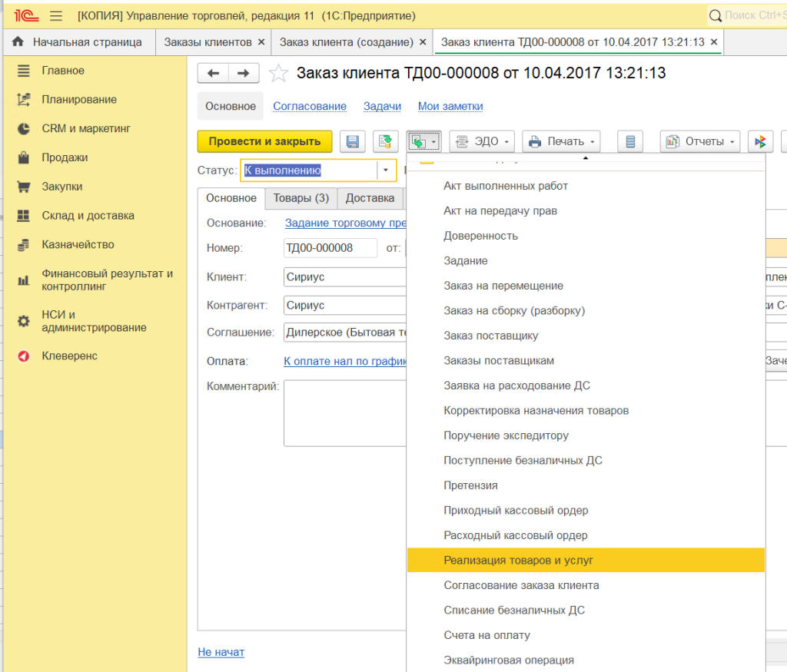
Task: Click the Контрагент field Сириус
Action: point(345,306)
